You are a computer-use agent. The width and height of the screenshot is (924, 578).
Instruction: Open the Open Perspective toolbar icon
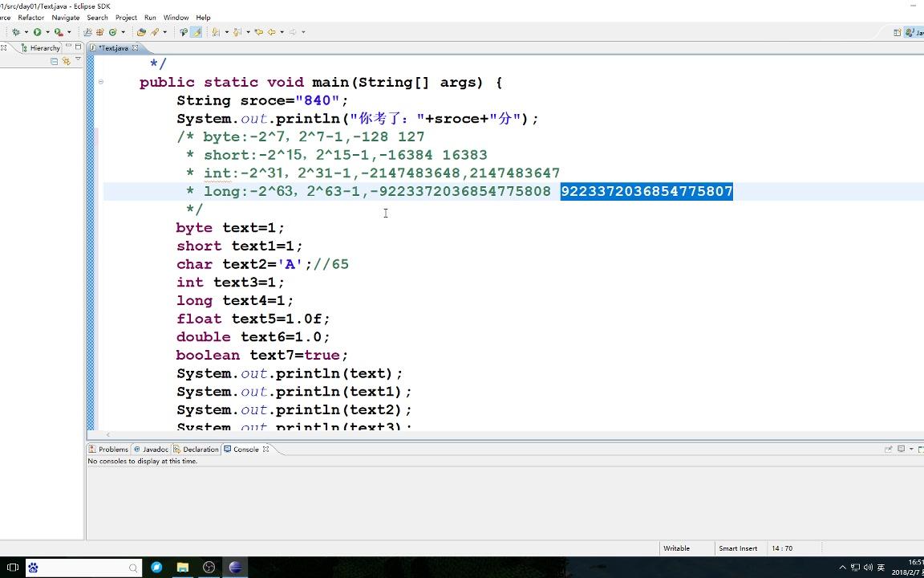pos(898,33)
